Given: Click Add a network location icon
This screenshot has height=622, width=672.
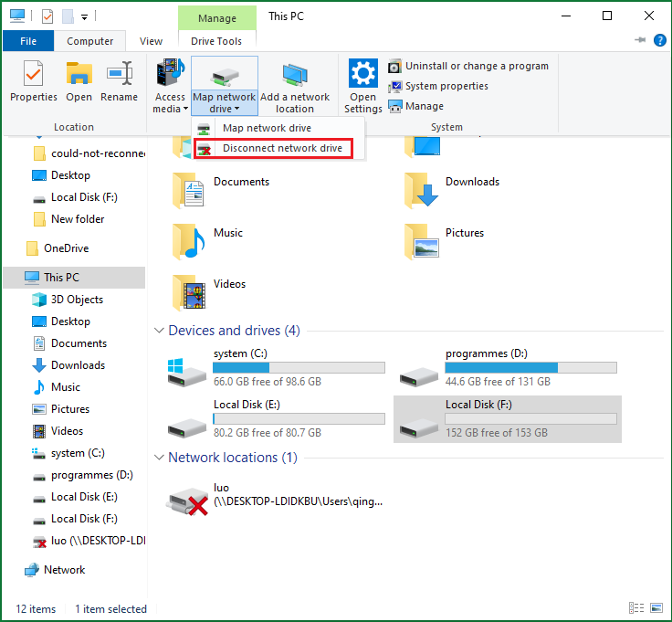Looking at the screenshot, I should [x=294, y=85].
